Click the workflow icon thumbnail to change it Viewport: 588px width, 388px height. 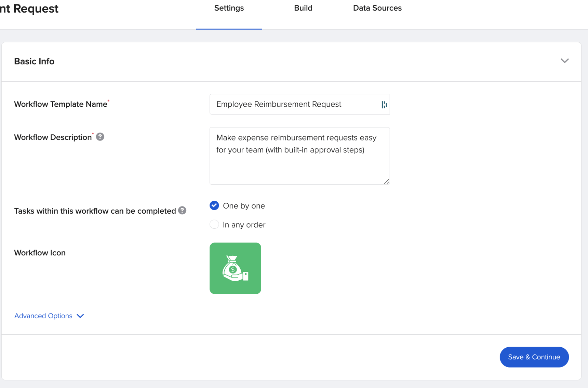click(x=235, y=268)
